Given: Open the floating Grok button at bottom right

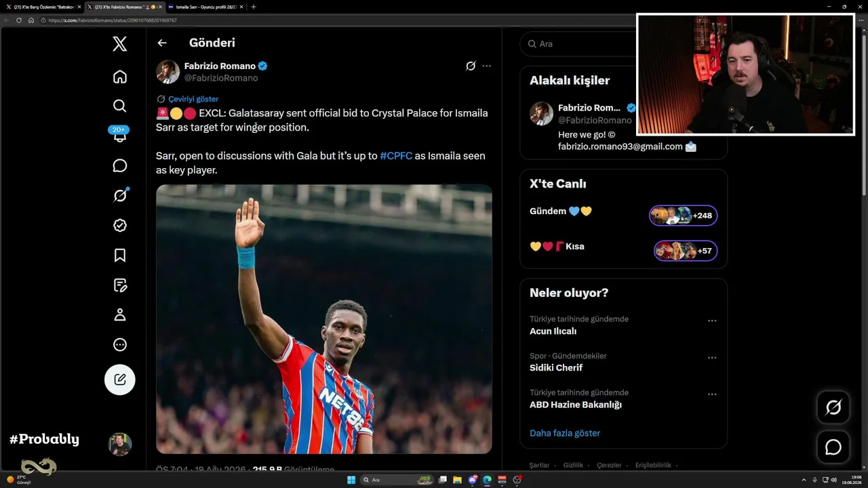Looking at the screenshot, I should pyautogui.click(x=833, y=407).
